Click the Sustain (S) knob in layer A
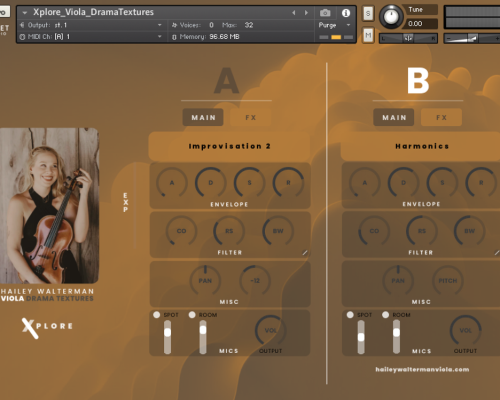500x400 pixels. (x=249, y=183)
